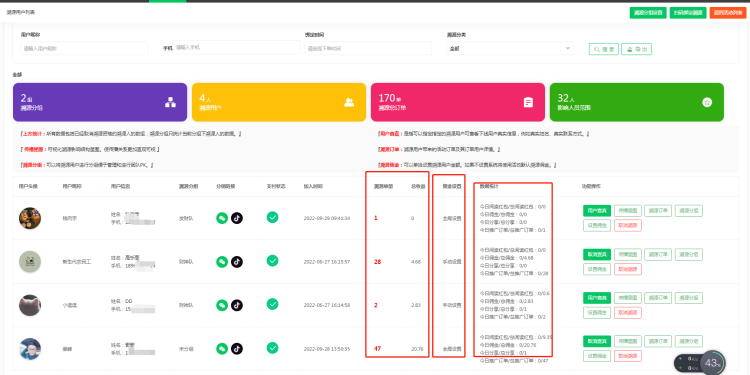This screenshot has height=375, width=750.
Task: Click star badge icon on green 32人 card
Action: pyautogui.click(x=707, y=102)
